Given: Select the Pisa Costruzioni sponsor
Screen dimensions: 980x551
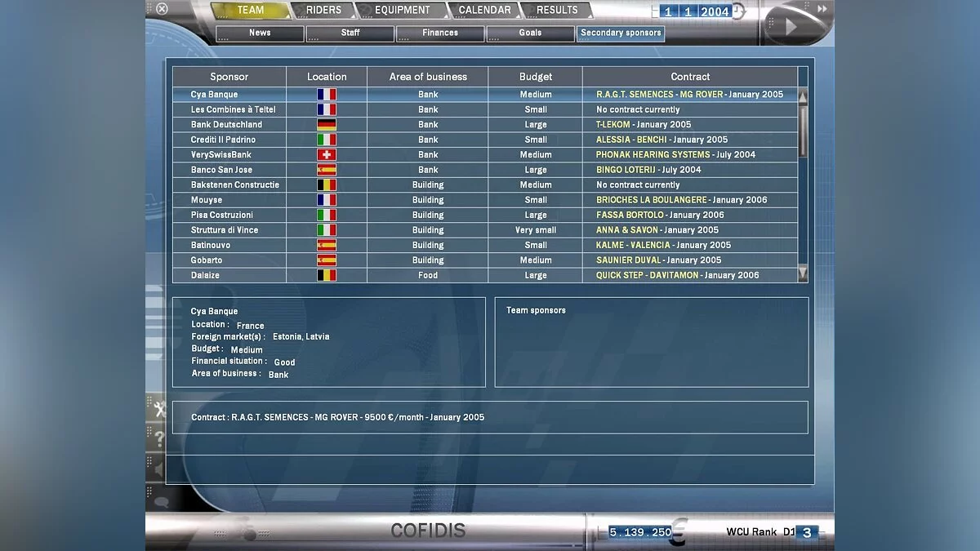Looking at the screenshot, I should click(x=485, y=216).
